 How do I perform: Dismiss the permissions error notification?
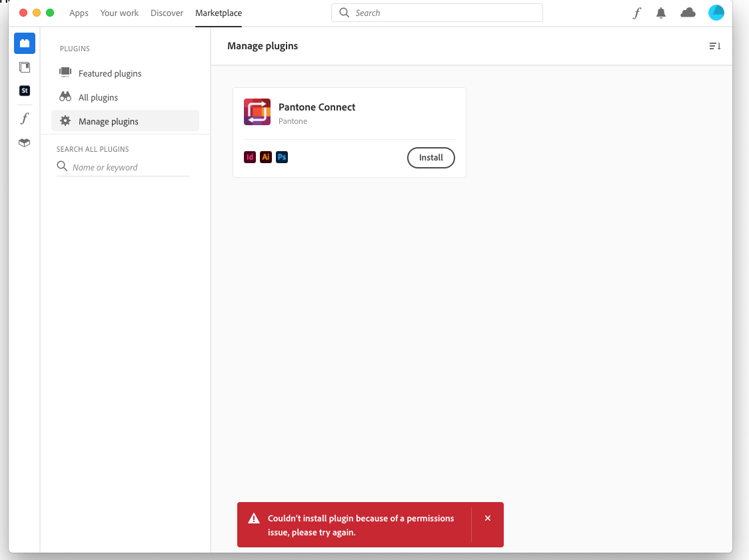coord(487,517)
